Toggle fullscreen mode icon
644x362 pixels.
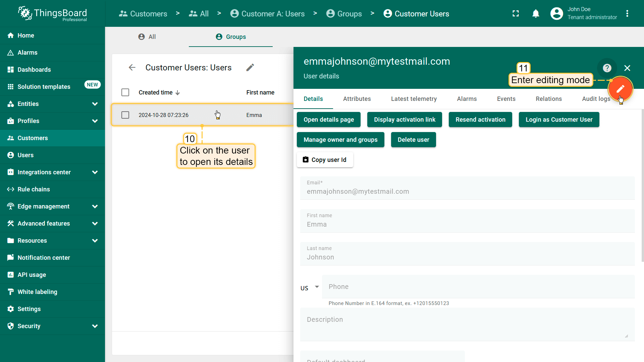coord(516,14)
